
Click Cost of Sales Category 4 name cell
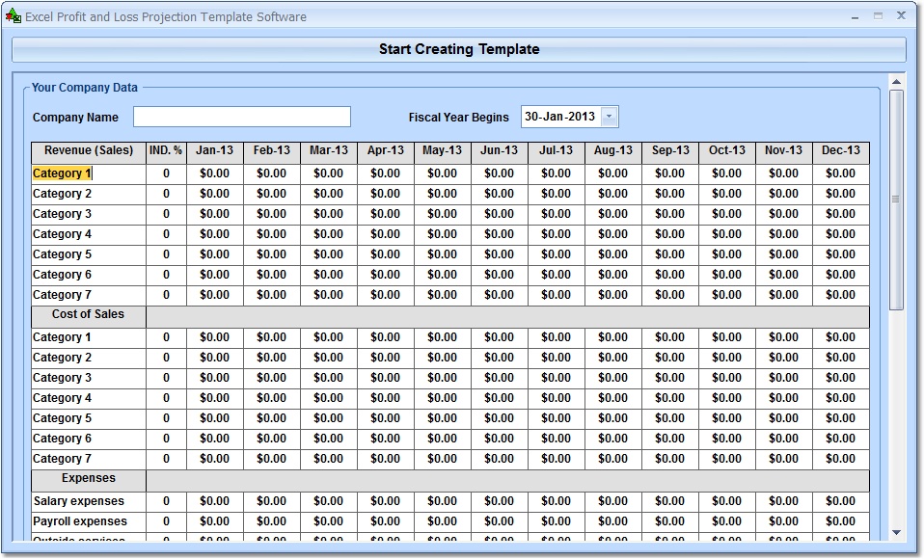pyautogui.click(x=89, y=398)
